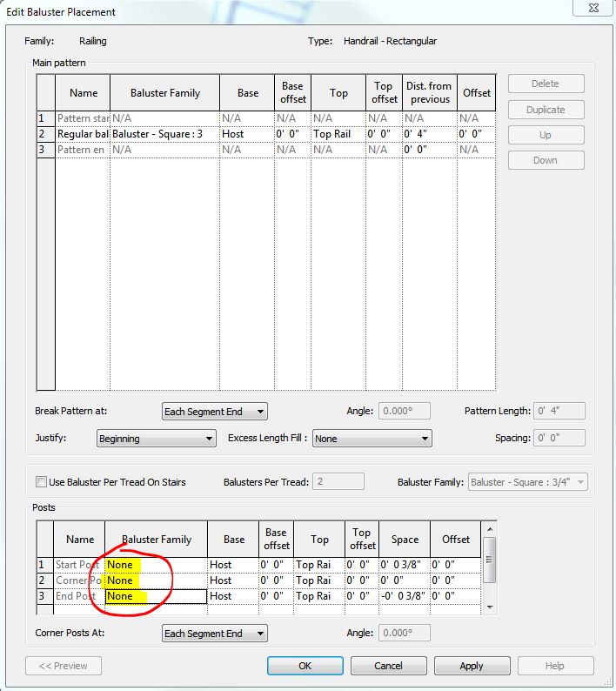The width and height of the screenshot is (616, 691).
Task: Click Main pattern row 2 header number
Action: pyautogui.click(x=46, y=134)
